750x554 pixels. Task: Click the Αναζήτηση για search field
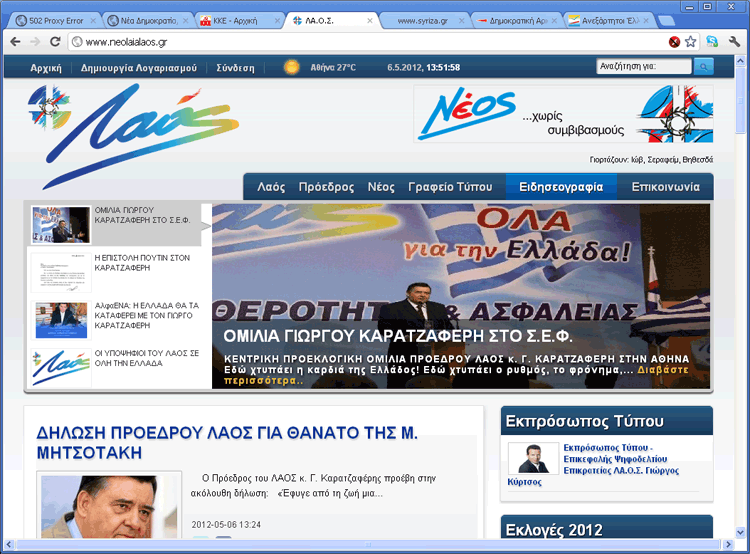click(x=644, y=66)
